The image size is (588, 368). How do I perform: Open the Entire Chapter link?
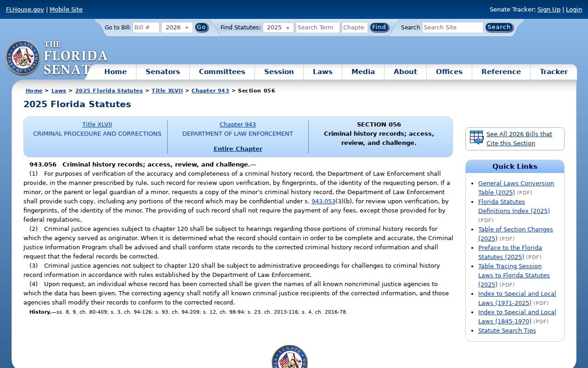pos(238,149)
